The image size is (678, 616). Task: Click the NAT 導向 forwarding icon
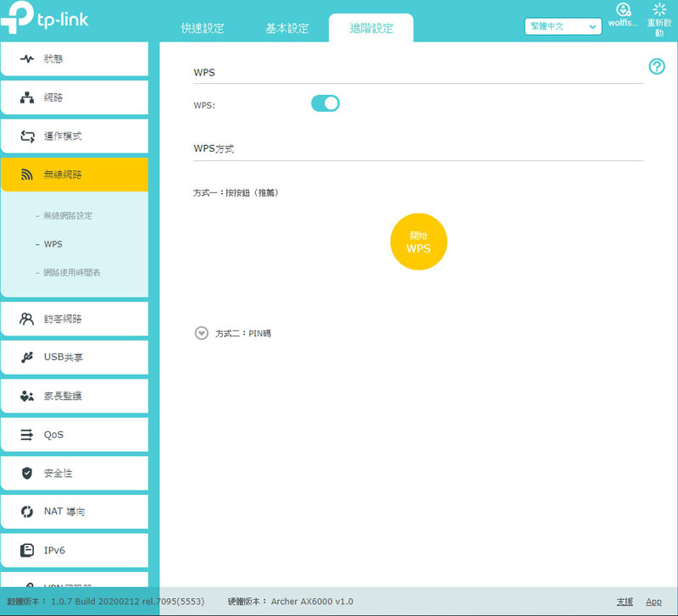point(27,512)
